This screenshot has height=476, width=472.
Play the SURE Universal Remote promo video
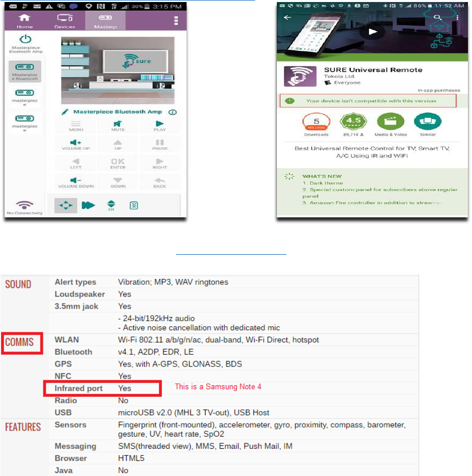point(373,31)
